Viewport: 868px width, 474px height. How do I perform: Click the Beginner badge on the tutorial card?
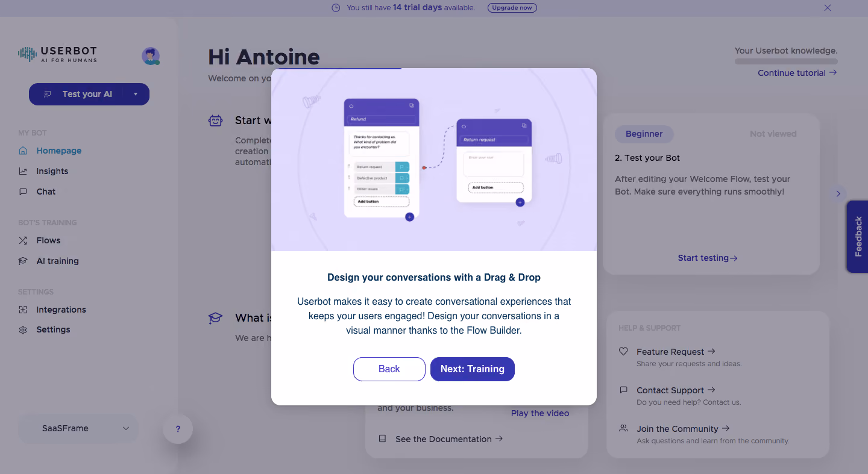pyautogui.click(x=644, y=134)
